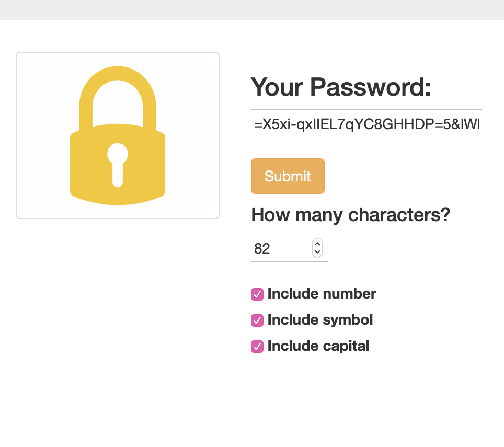Click the pink checkmark icon beside Include number

[x=257, y=294]
